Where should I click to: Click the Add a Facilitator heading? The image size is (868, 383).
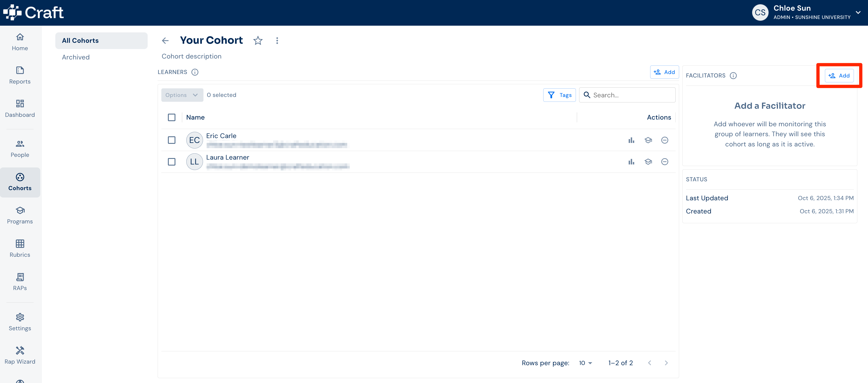pos(770,106)
